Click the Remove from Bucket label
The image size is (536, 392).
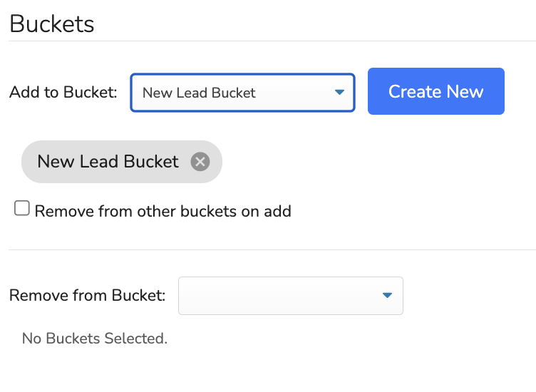pyautogui.click(x=87, y=295)
